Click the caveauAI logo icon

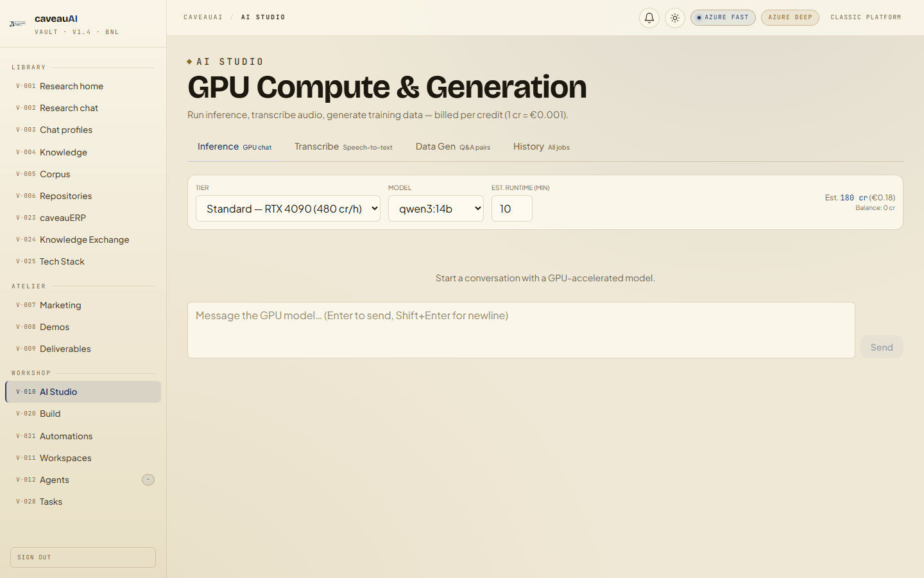18,24
